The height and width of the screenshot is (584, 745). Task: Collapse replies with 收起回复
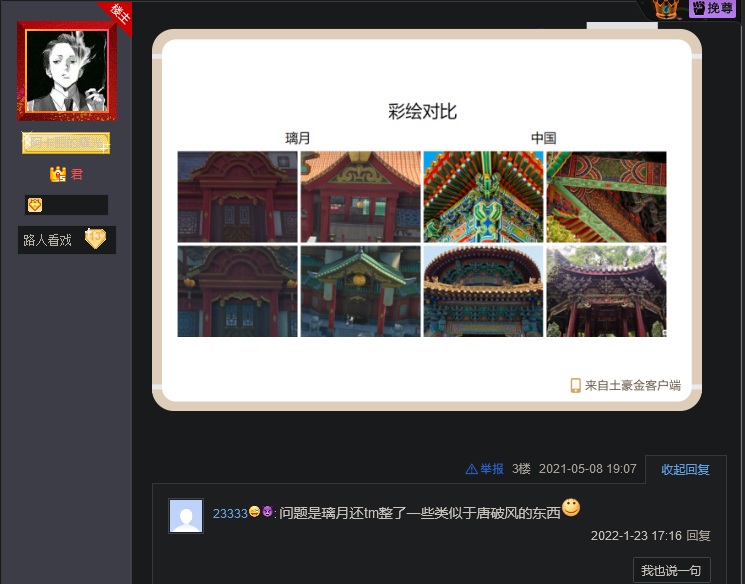point(685,469)
